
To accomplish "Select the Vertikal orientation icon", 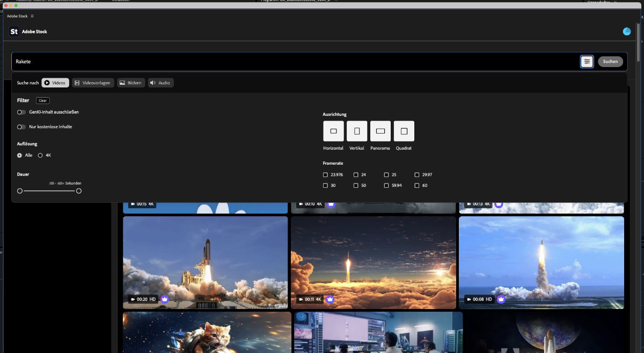I will [x=357, y=131].
